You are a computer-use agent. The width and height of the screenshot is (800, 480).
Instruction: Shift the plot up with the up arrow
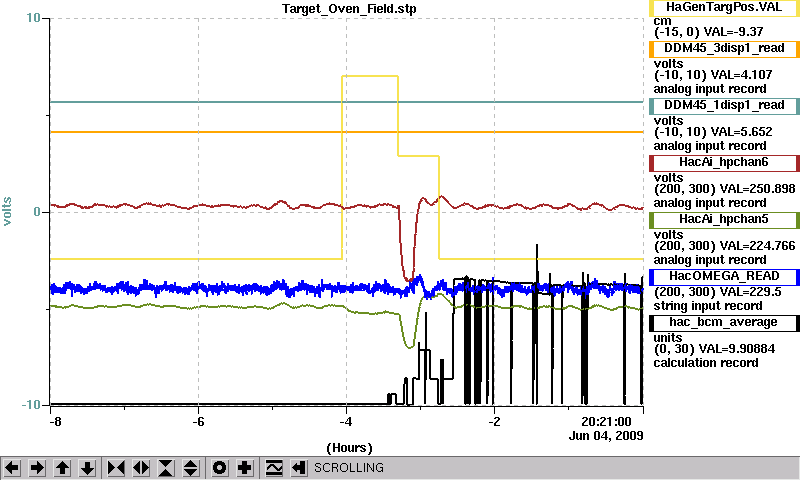pos(62,468)
